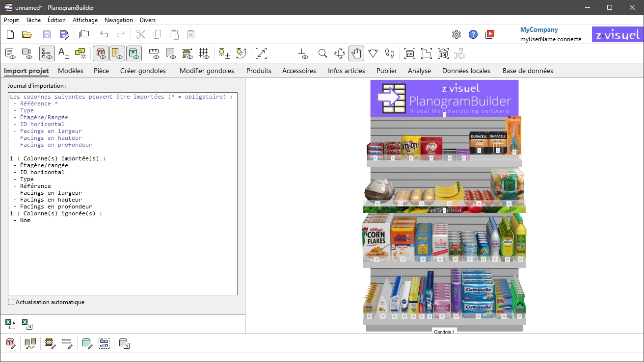Click the stacked documents toolbar icon
The width and height of the screenshot is (644, 362).
point(84,34)
